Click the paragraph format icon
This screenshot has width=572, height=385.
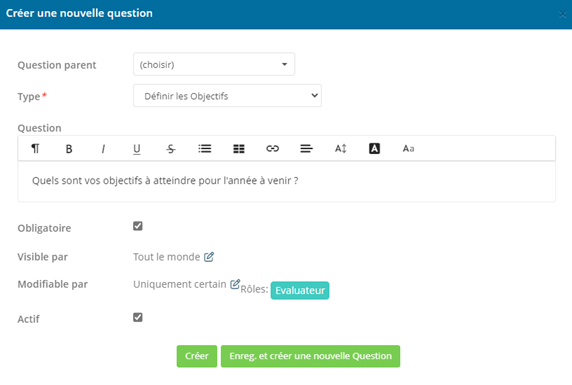click(35, 149)
